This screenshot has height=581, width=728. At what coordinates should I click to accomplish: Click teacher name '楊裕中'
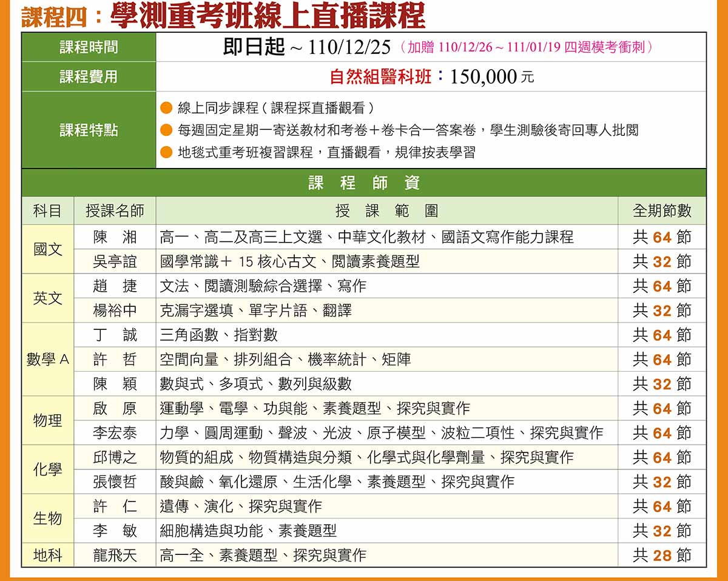[115, 311]
